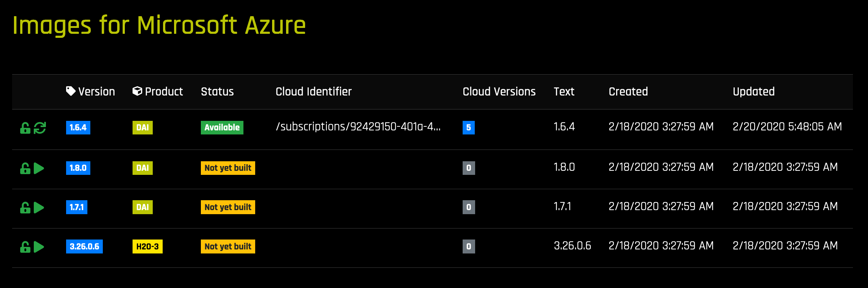Click the Created date in the 1.7.1 row
This screenshot has width=868, height=288.
click(x=661, y=206)
